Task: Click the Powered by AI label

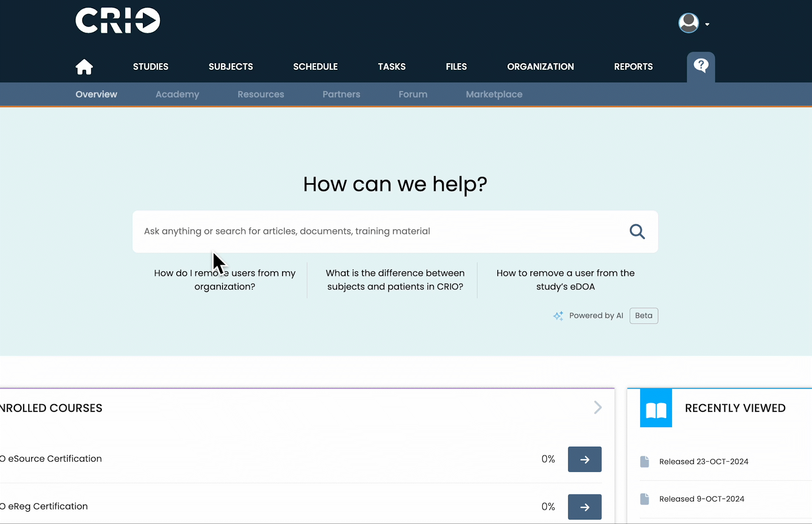Action: [596, 316]
